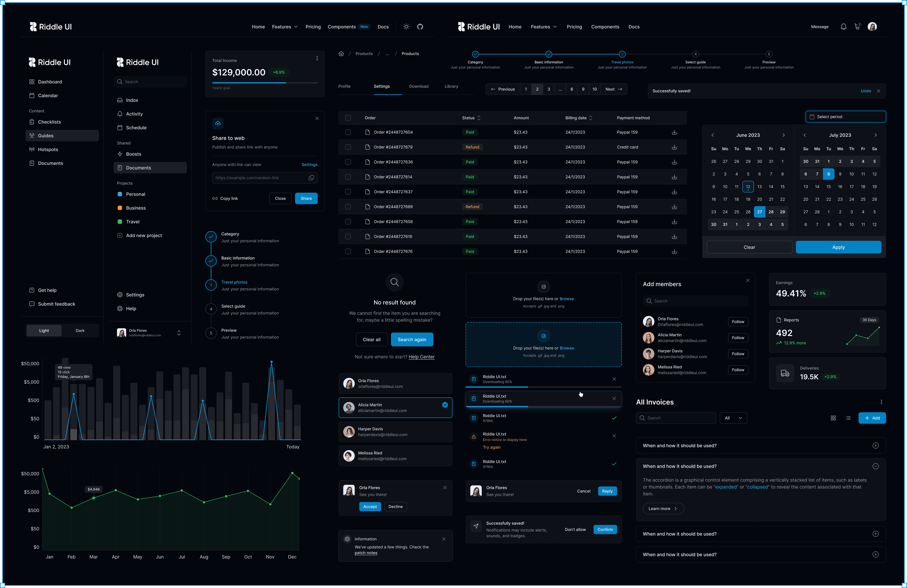Expand the first accordion question
The height and width of the screenshot is (588, 907).
pos(875,446)
